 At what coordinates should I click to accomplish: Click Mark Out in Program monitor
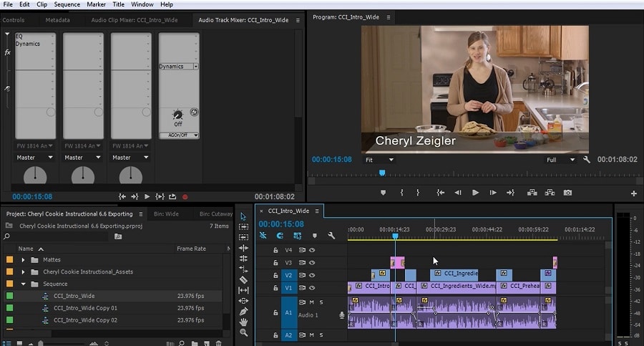[418, 193]
